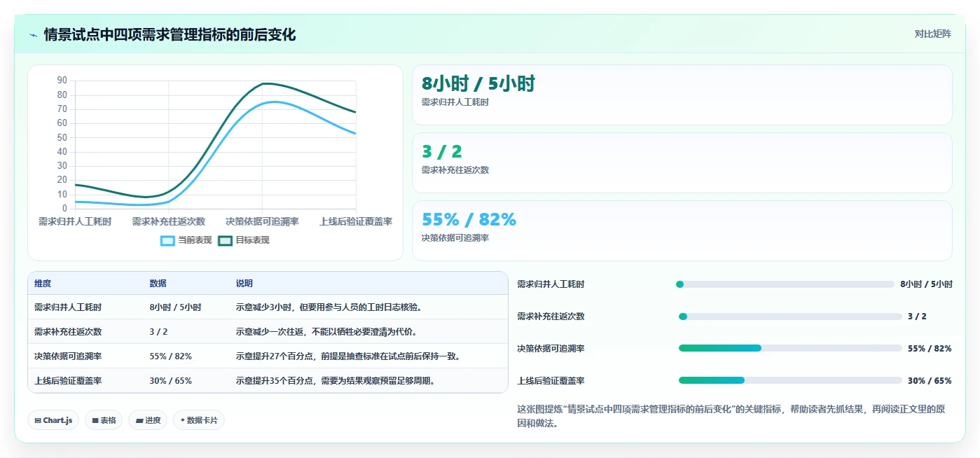980x458 pixels.
Task: Click the description starting 示意减少一次往返
Action: pyautogui.click(x=326, y=332)
